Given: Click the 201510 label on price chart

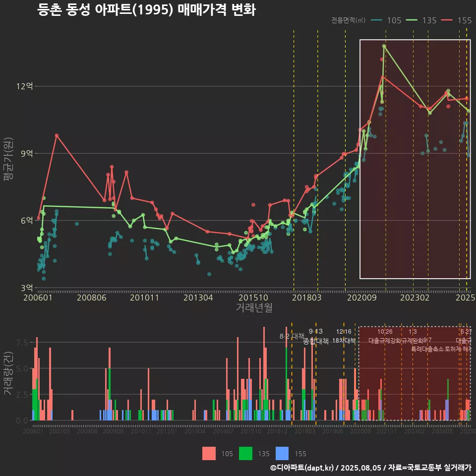Looking at the screenshot, I should 253,297.
